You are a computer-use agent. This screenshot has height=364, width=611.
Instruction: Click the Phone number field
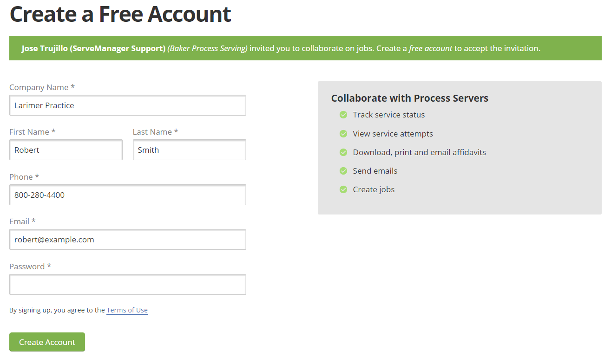click(x=128, y=195)
